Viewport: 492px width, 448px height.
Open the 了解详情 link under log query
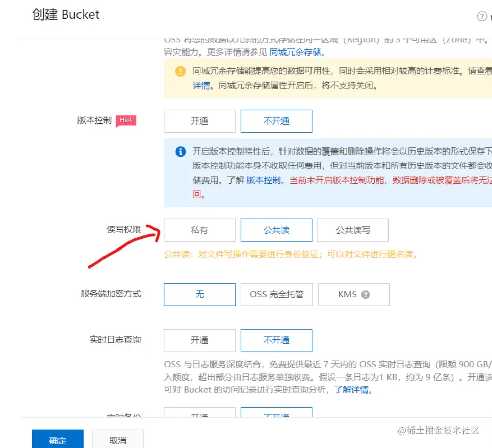351,390
